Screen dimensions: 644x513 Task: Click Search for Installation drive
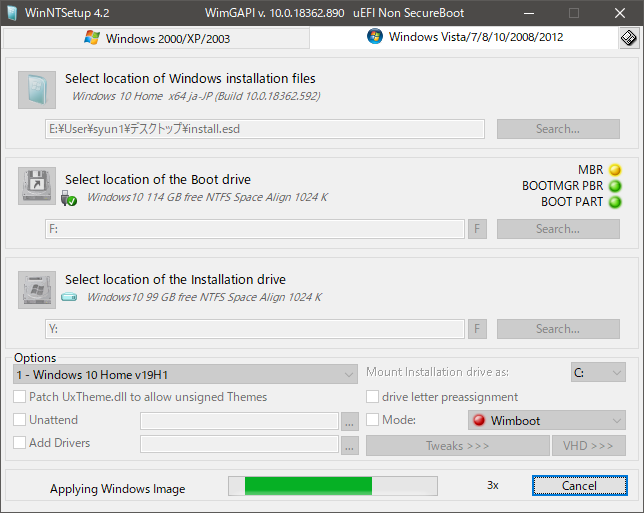(558, 329)
